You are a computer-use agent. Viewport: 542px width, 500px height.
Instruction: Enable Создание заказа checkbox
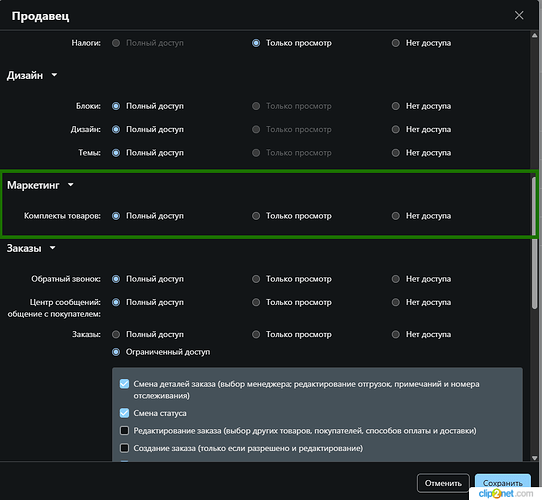point(124,448)
